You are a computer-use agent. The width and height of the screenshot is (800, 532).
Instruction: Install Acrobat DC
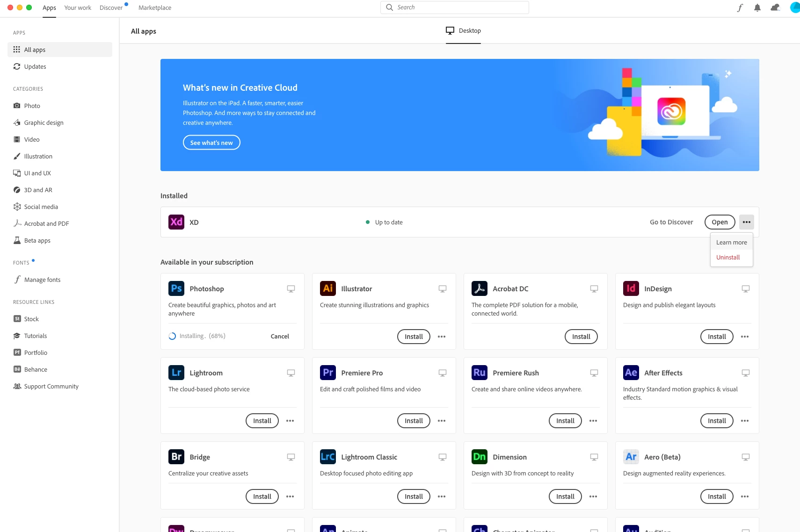click(581, 337)
